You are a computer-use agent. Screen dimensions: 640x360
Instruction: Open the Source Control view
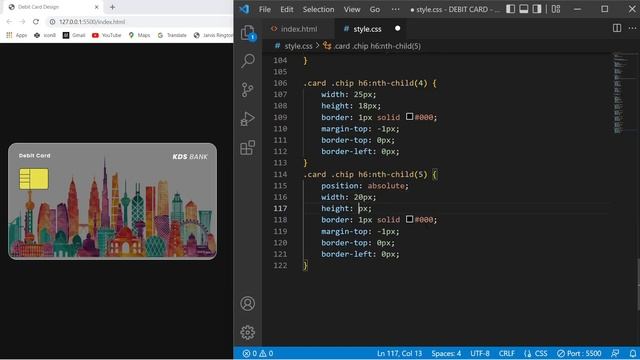pos(247,90)
